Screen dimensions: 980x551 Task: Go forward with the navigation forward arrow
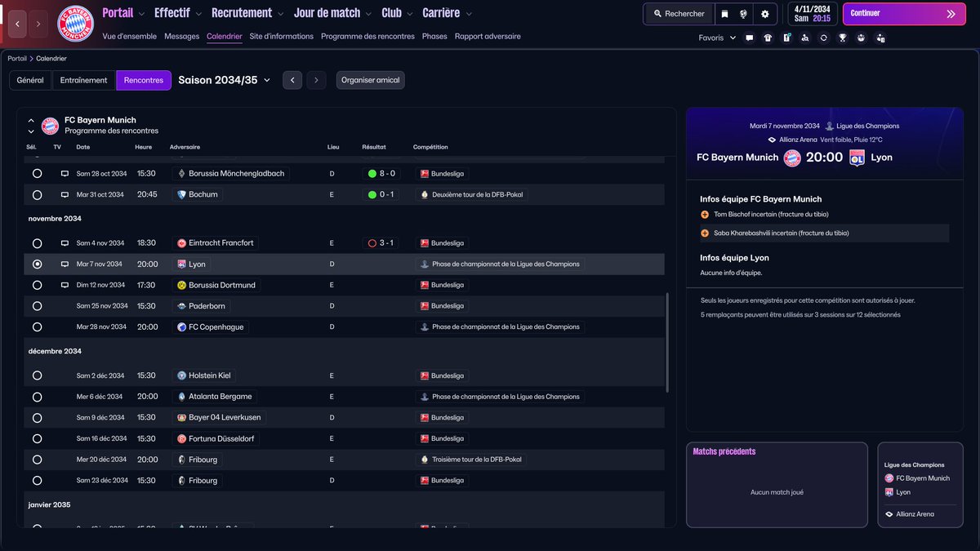(x=38, y=24)
